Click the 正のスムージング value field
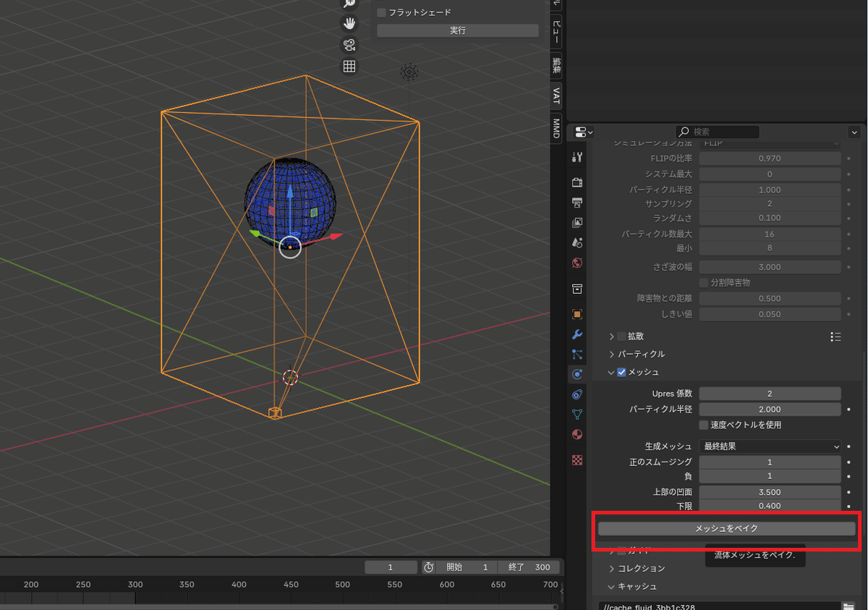868x610 pixels. (x=770, y=462)
